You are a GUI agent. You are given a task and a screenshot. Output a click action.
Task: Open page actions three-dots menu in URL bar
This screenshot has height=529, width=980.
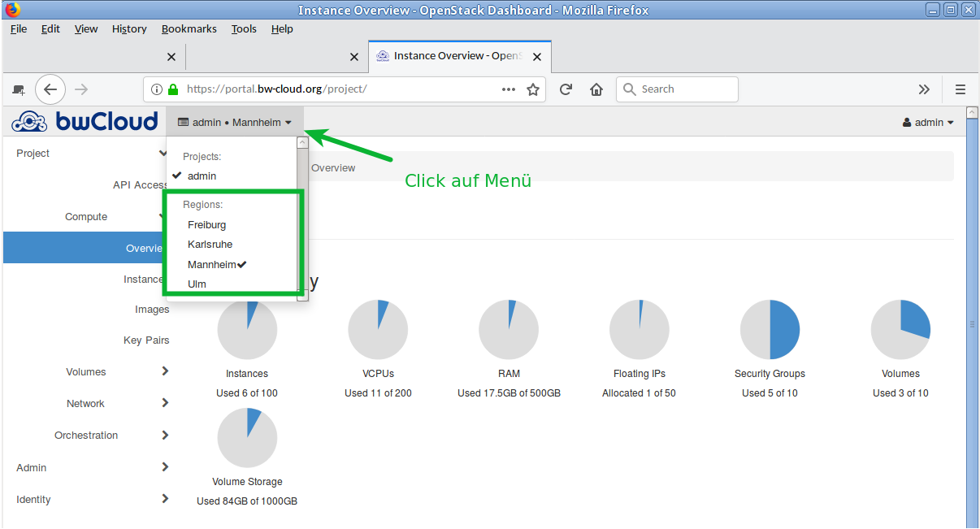click(x=509, y=89)
